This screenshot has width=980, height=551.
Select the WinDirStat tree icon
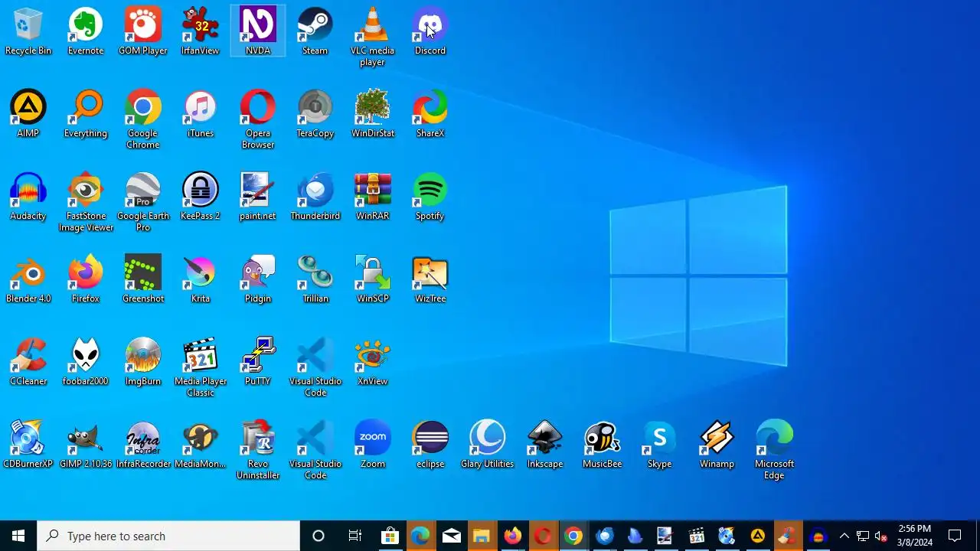(x=373, y=114)
